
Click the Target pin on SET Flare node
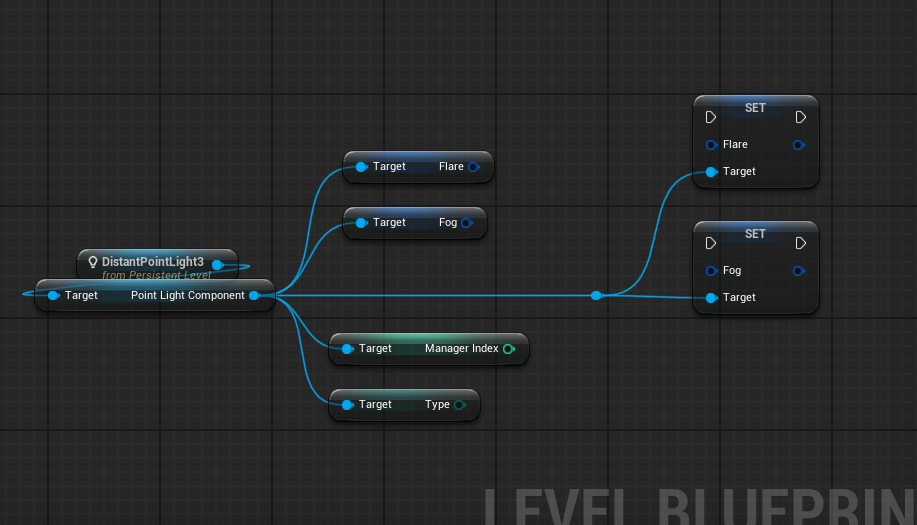click(711, 172)
